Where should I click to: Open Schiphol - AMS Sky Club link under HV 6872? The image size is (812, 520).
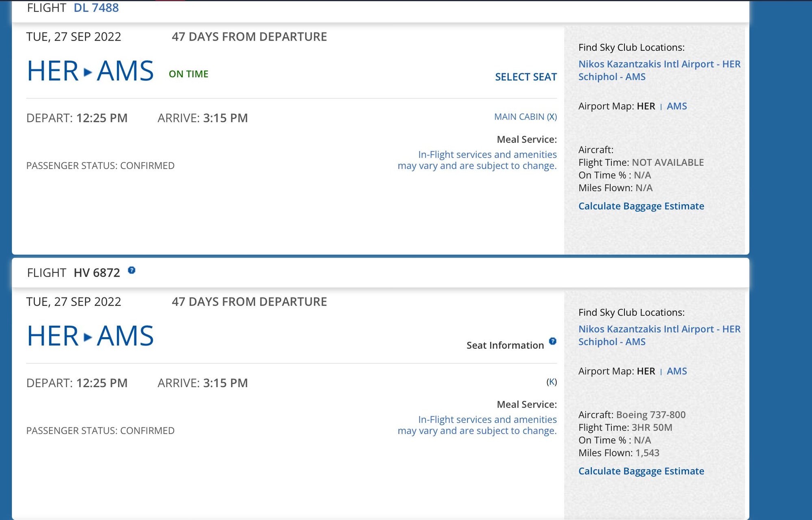612,342
